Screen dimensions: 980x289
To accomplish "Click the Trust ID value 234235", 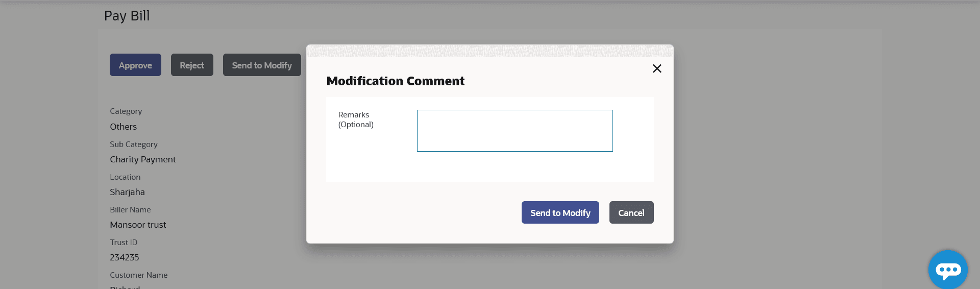I will (x=125, y=257).
